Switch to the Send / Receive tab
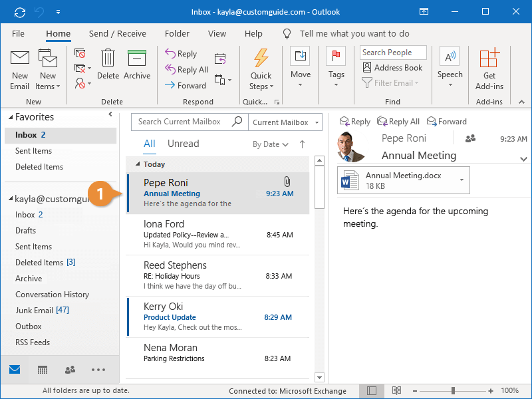 point(118,34)
